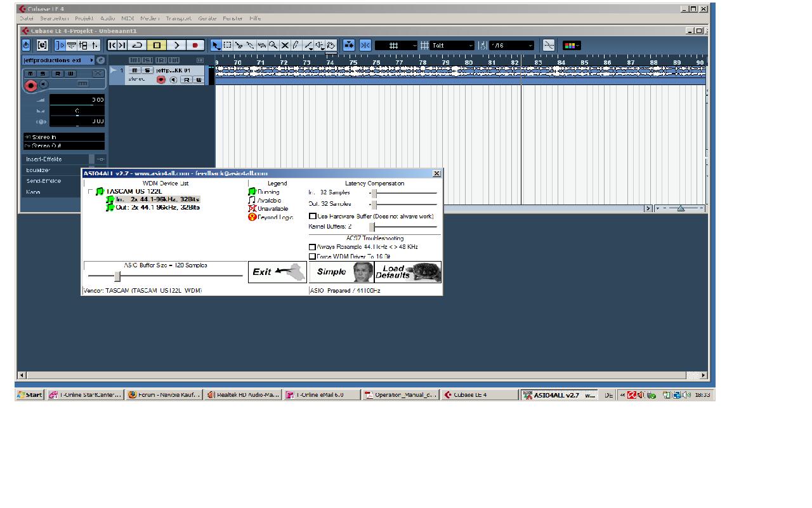Click inspector Mute button
This screenshot has height=508, width=812.
pyautogui.click(x=30, y=74)
